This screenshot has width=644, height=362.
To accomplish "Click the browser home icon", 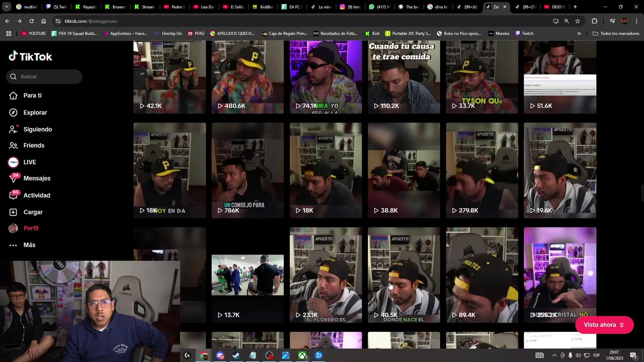I will click(43, 21).
